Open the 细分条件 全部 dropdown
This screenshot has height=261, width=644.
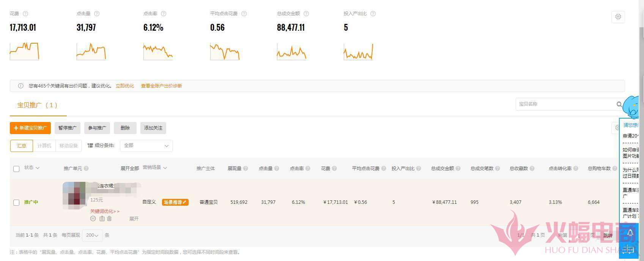(146, 146)
